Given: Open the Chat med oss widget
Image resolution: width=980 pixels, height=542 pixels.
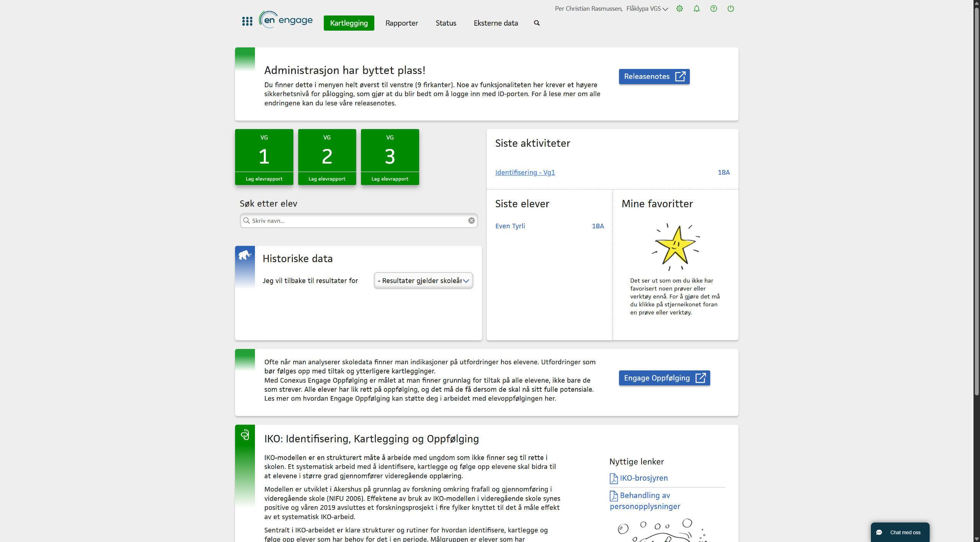Looking at the screenshot, I should pyautogui.click(x=900, y=532).
